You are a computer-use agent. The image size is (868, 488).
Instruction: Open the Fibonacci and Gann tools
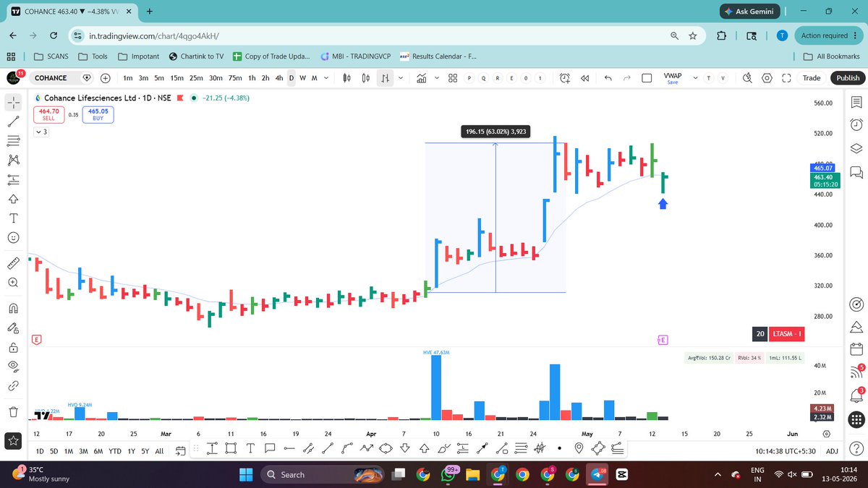pyautogui.click(x=13, y=142)
